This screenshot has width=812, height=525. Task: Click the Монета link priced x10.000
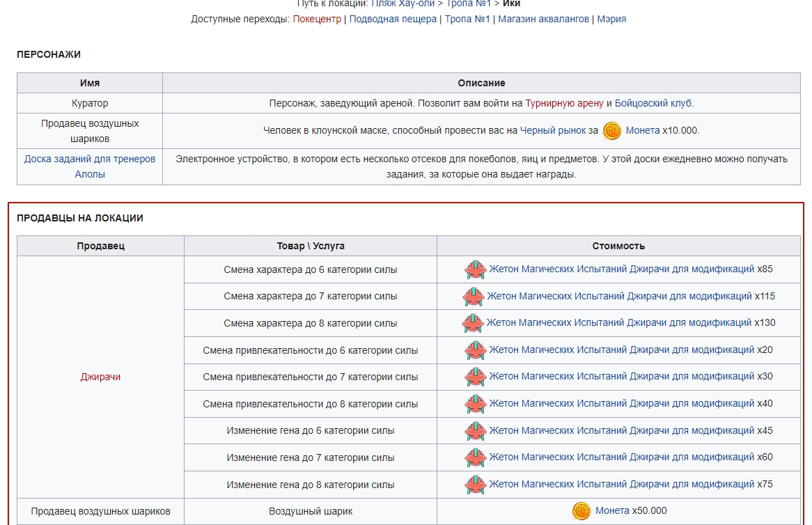click(643, 130)
